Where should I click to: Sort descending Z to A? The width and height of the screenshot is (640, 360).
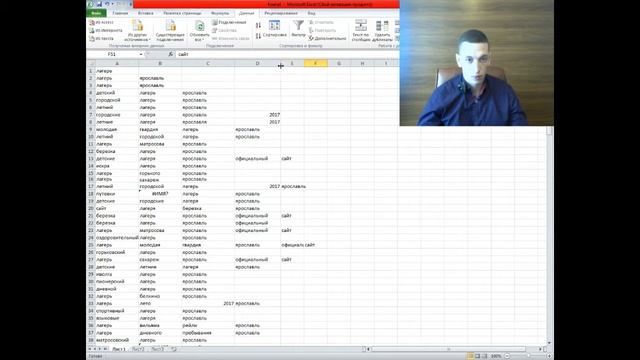point(258,36)
